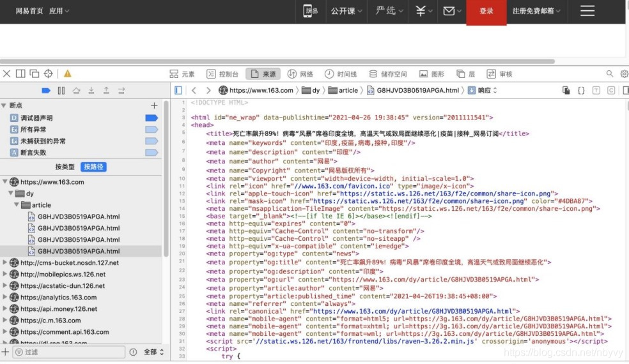Screen dimensions: 629x364
Task: Expand http://mobilepics.ws.126.net node
Action: 5,275
